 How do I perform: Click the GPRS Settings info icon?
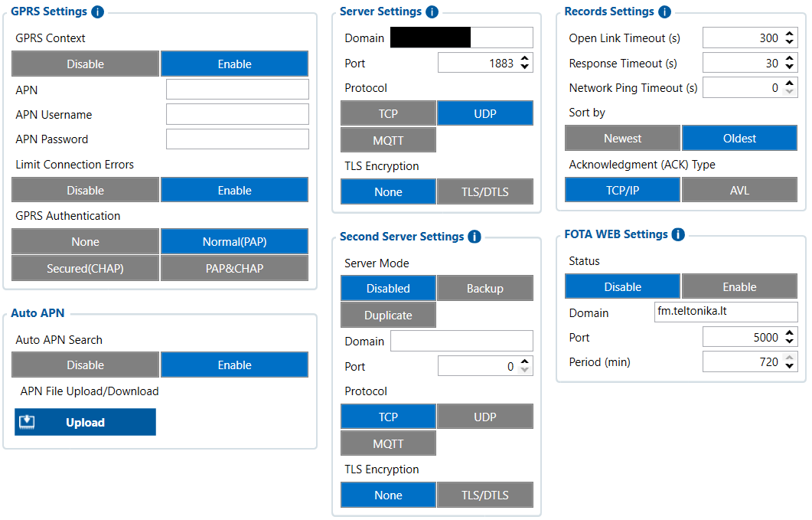97,12
